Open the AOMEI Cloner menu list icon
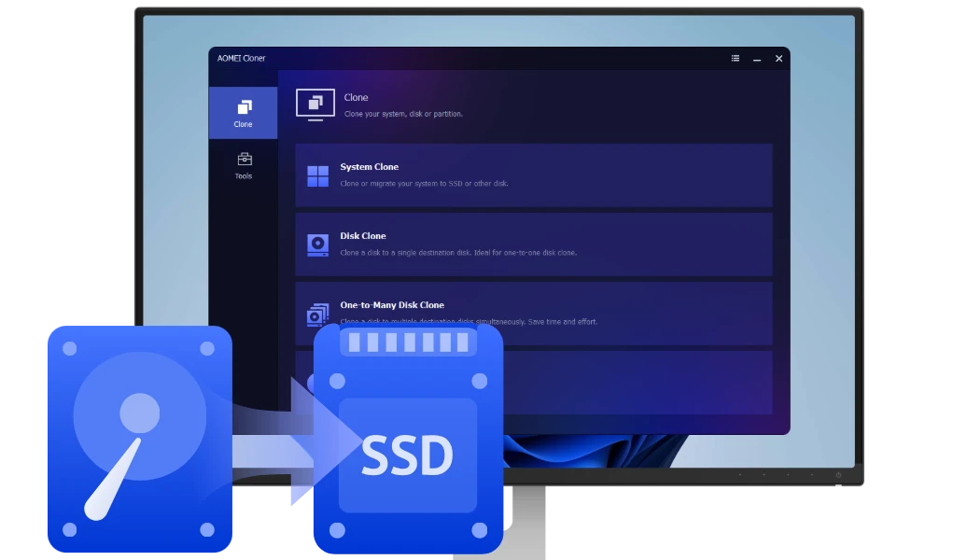Image resolution: width=967 pixels, height=560 pixels. [736, 58]
